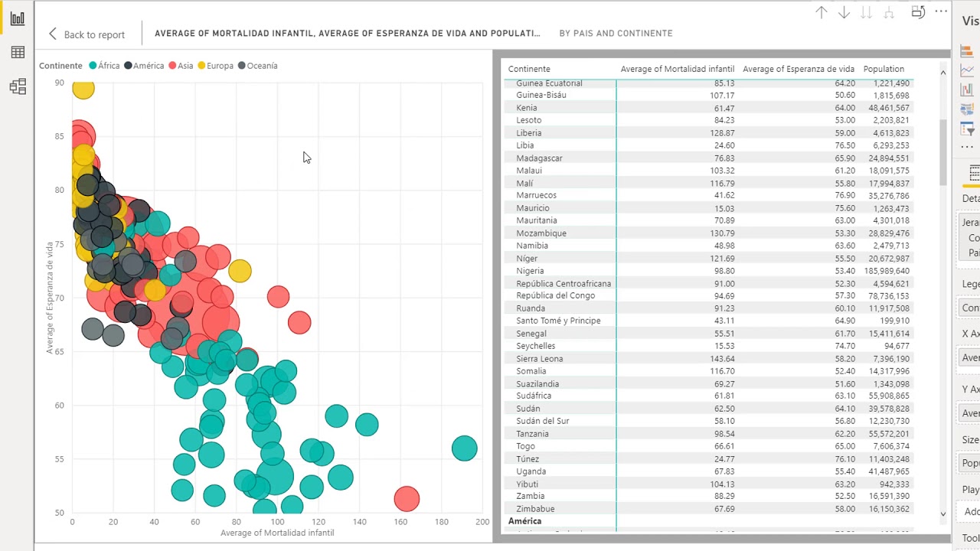Select Europa legend entry
The height and width of the screenshot is (551, 980).
click(x=215, y=66)
